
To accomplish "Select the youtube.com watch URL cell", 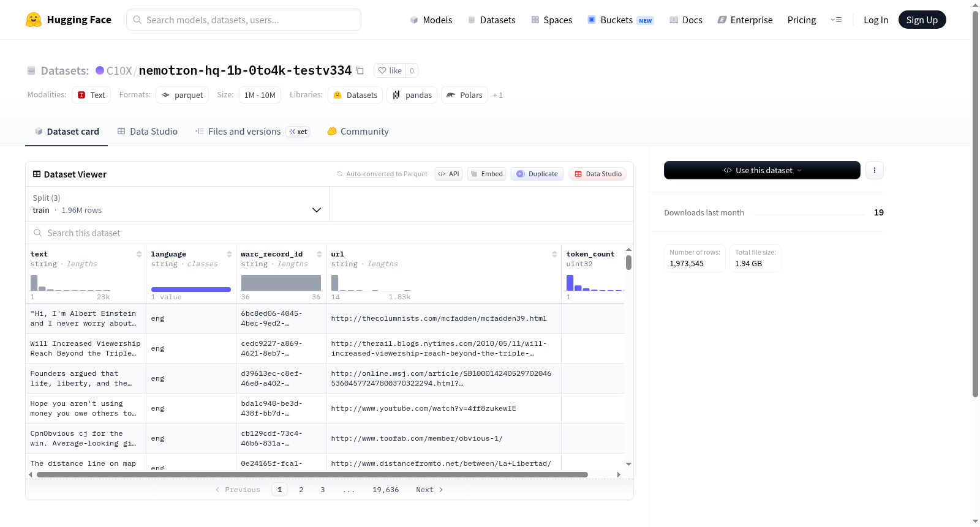I will [443, 408].
